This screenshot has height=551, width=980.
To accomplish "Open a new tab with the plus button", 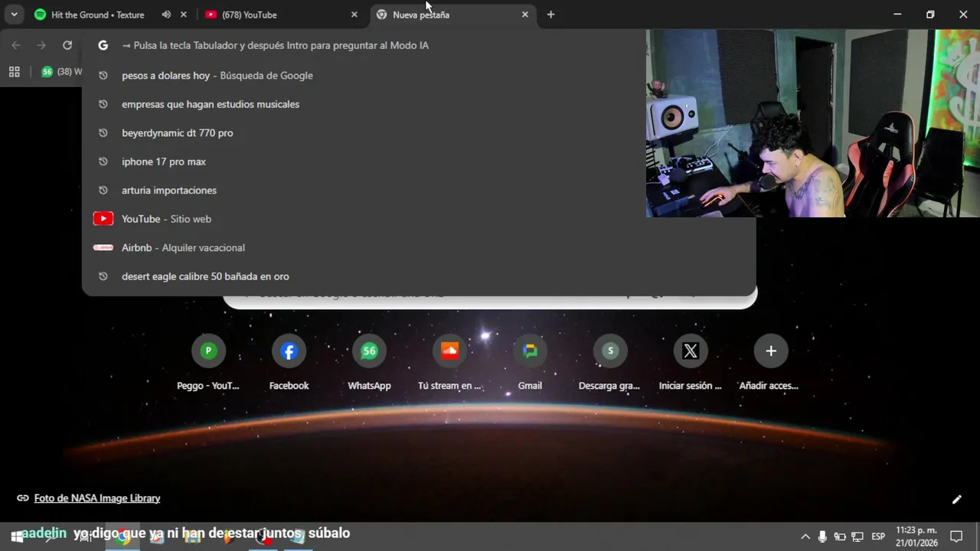I will [550, 15].
